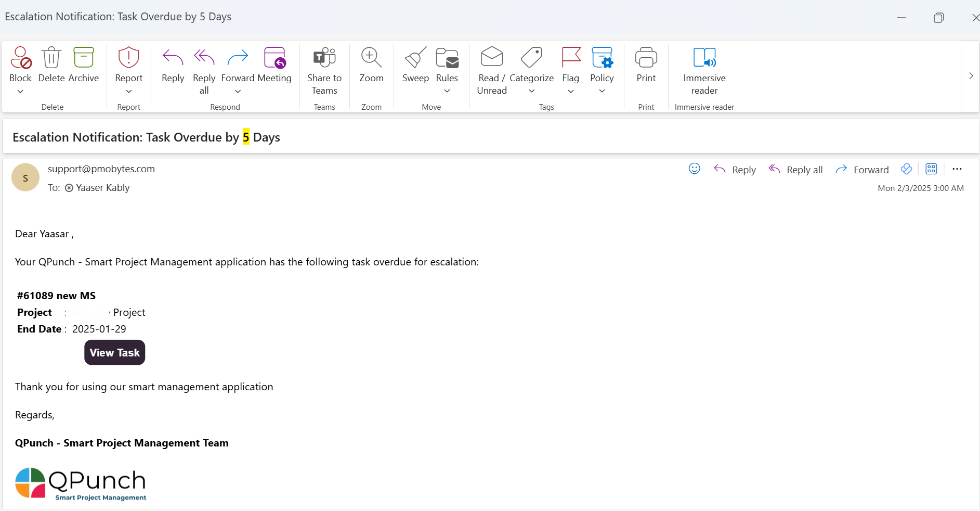Click the Copilot icon beside Forward
This screenshot has height=511, width=980.
pos(906,169)
